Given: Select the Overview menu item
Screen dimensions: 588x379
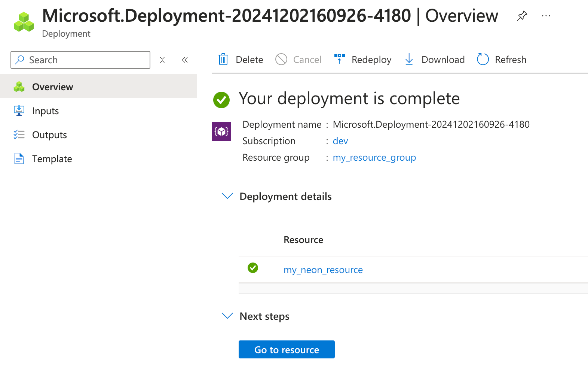Looking at the screenshot, I should (52, 87).
